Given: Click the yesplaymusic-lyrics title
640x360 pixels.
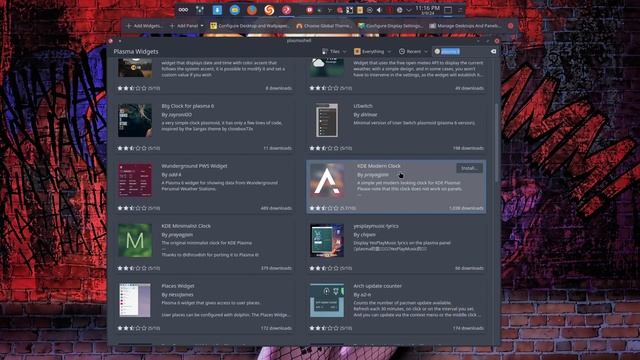Looking at the screenshot, I should tap(376, 226).
